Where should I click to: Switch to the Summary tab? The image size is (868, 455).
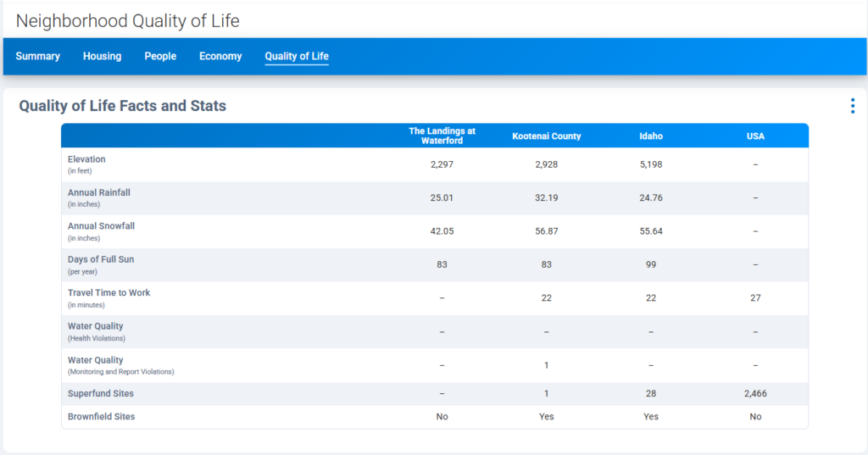point(37,57)
